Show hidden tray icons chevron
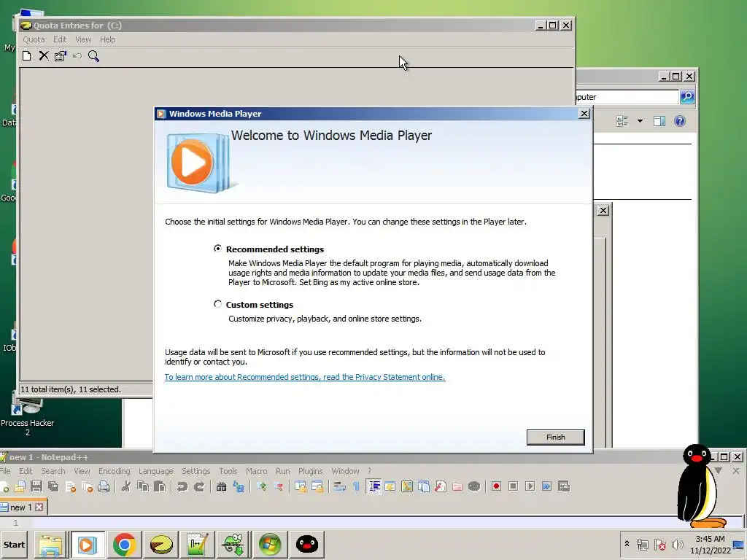Image resolution: width=747 pixels, height=560 pixels. pyautogui.click(x=627, y=543)
